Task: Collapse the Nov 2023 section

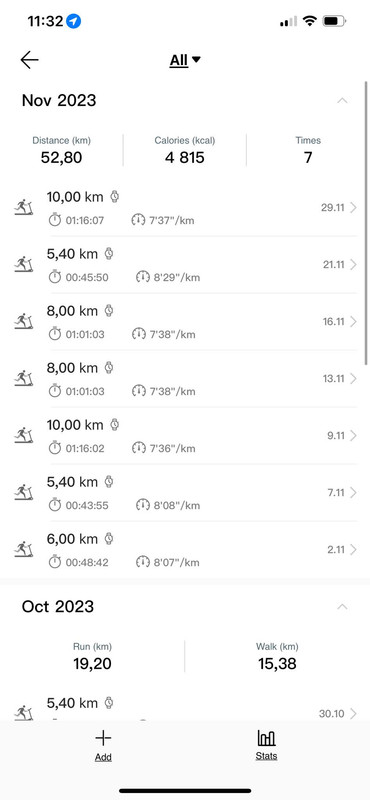Action: point(342,101)
